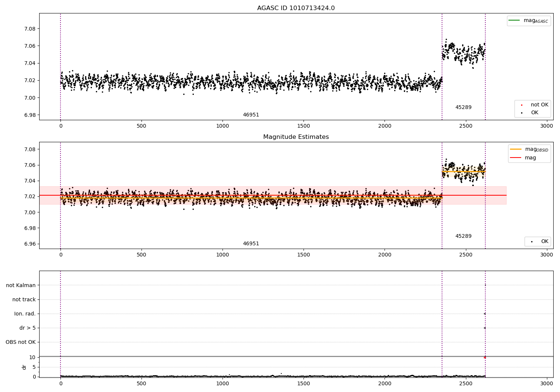The height and width of the screenshot is (392, 560).
Task: Click the 'dr > 5' axis label
Action: pos(28,328)
